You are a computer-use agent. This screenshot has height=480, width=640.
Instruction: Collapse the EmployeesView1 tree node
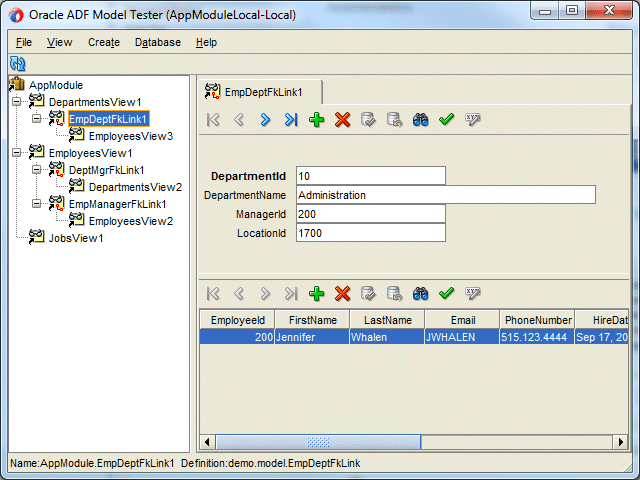tap(17, 152)
